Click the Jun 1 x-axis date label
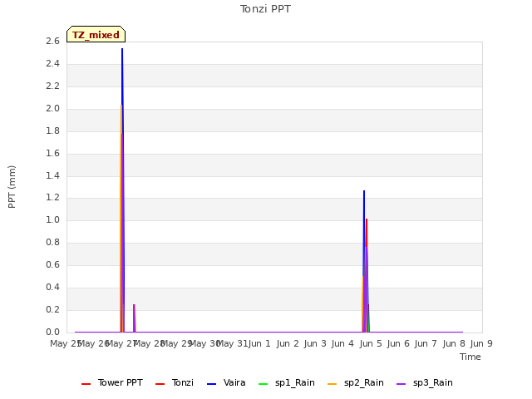The image size is (532, 399). coord(260,343)
